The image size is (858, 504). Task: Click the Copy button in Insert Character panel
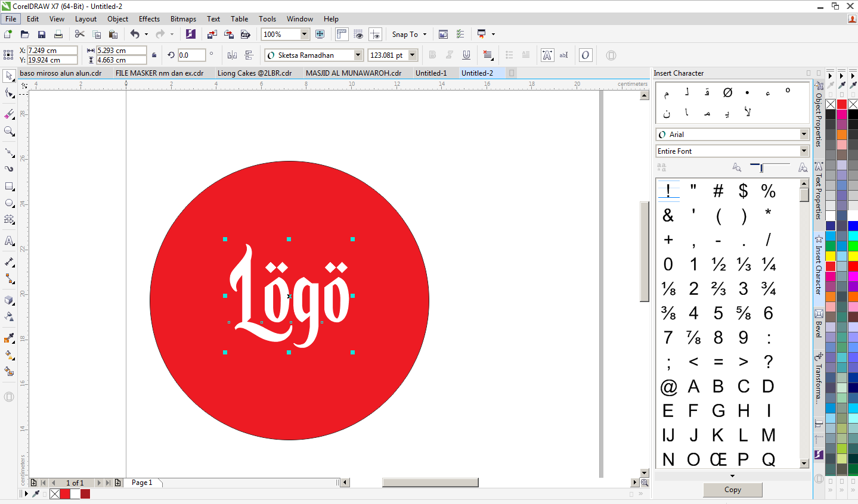tap(732, 490)
